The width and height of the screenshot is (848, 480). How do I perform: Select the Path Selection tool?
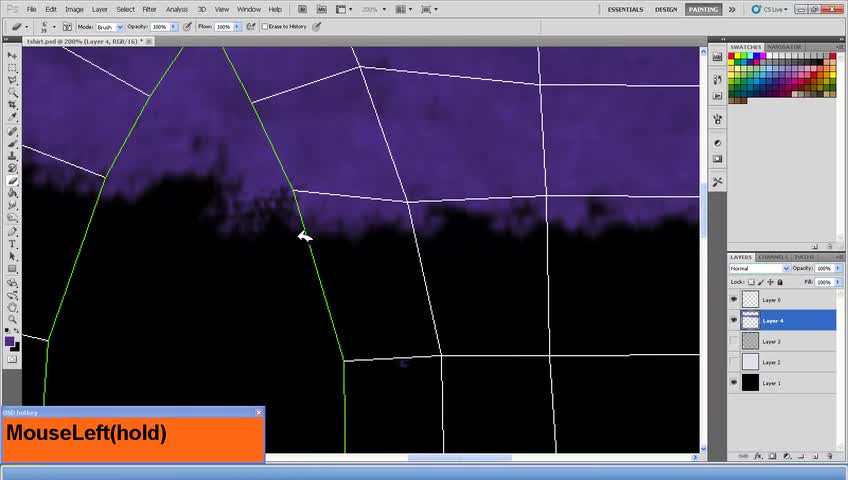coord(12,256)
